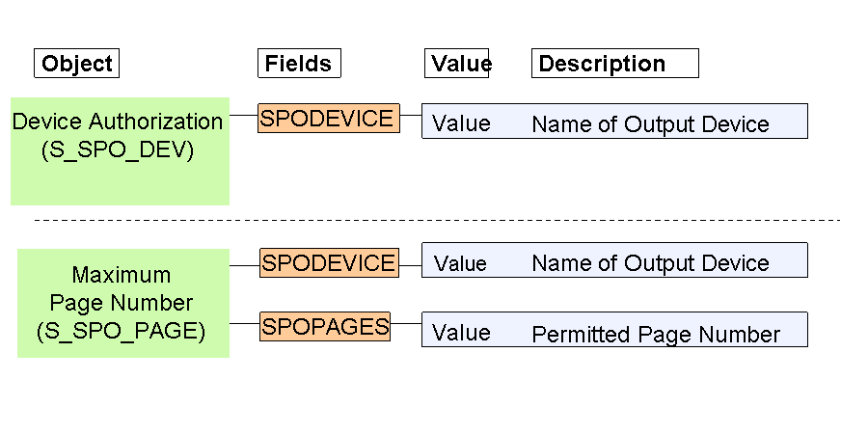Click Value text in SPOPAGES row

[x=461, y=333]
